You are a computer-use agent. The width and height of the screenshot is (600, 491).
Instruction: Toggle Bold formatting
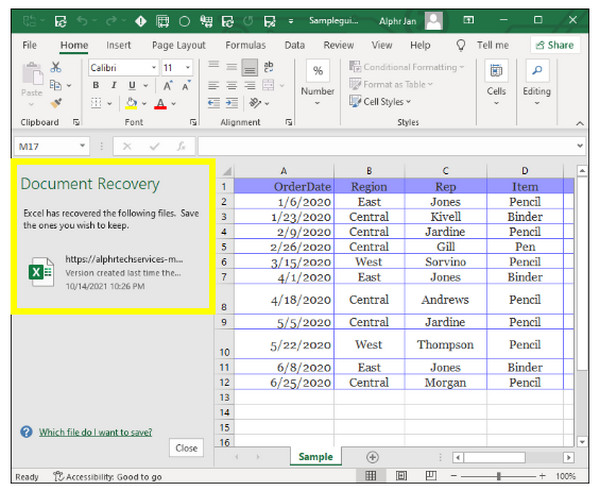[x=97, y=86]
